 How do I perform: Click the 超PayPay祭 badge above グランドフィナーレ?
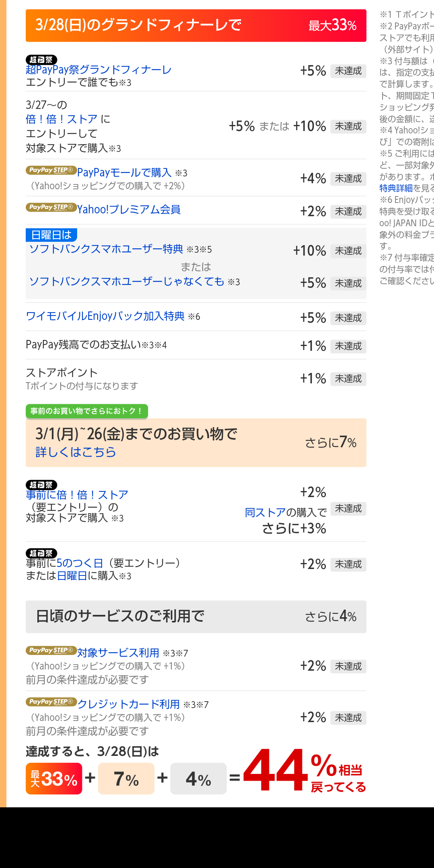pyautogui.click(x=41, y=60)
